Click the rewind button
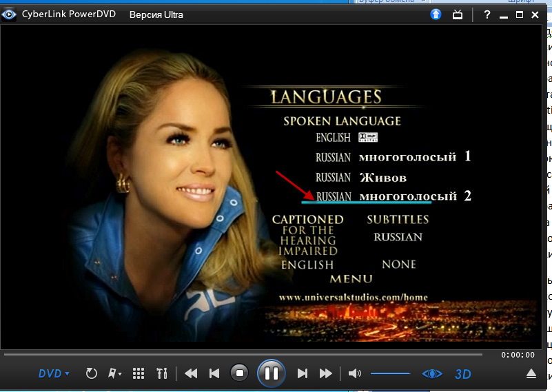The width and height of the screenshot is (552, 392). coord(191,373)
